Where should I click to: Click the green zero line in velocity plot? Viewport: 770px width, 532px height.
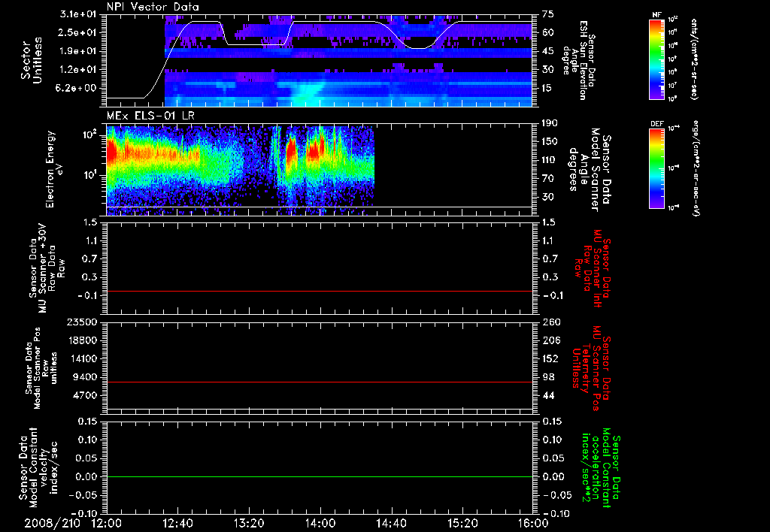(319, 476)
